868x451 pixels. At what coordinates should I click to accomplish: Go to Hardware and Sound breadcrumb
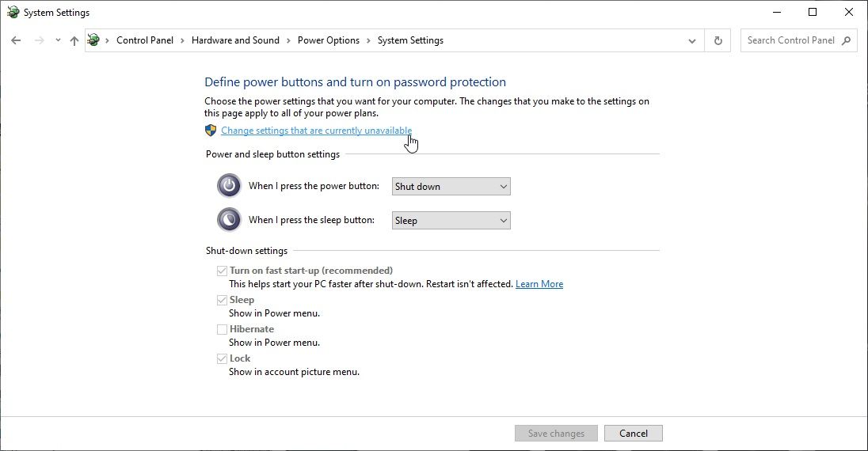click(x=235, y=40)
